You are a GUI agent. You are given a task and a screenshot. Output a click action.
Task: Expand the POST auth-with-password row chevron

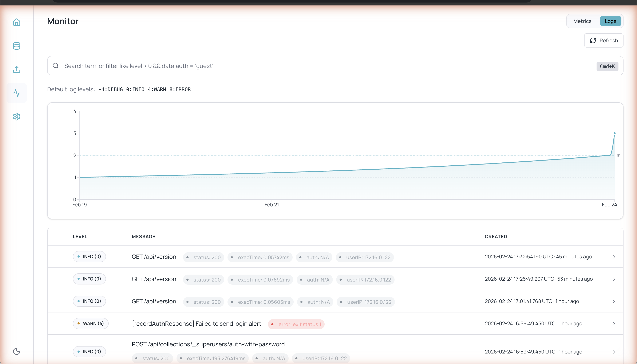tap(614, 352)
